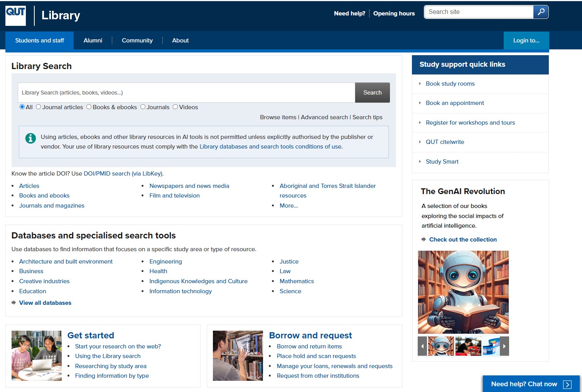Select the Journal articles radio button
Viewport: 582px width, 392px height.
click(38, 107)
